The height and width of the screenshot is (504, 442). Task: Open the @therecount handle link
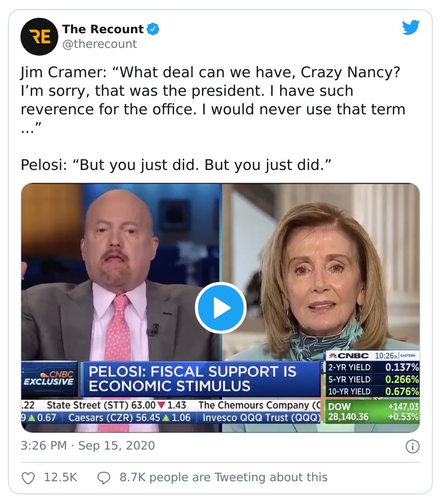[x=99, y=44]
